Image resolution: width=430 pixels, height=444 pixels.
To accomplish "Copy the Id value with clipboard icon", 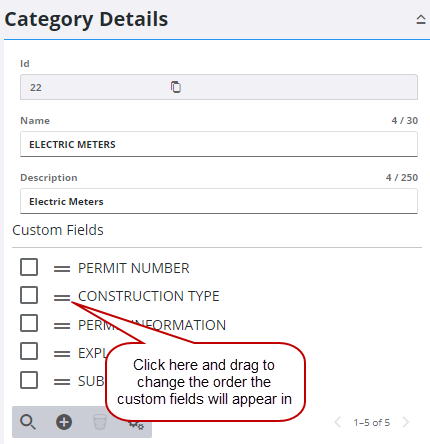I will pos(176,87).
